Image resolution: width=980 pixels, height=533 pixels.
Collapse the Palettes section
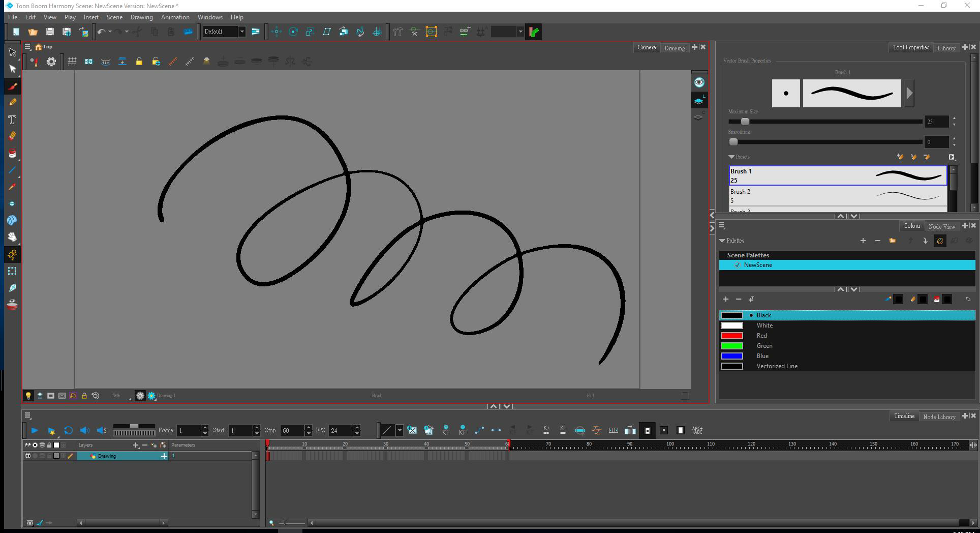point(722,241)
